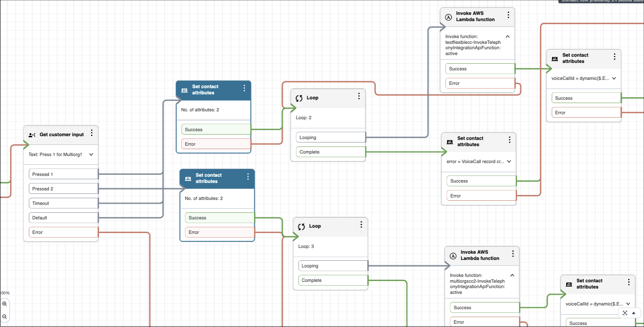Click the 'testflexiblecc-InvokeTeleph...' function name text

click(473, 45)
